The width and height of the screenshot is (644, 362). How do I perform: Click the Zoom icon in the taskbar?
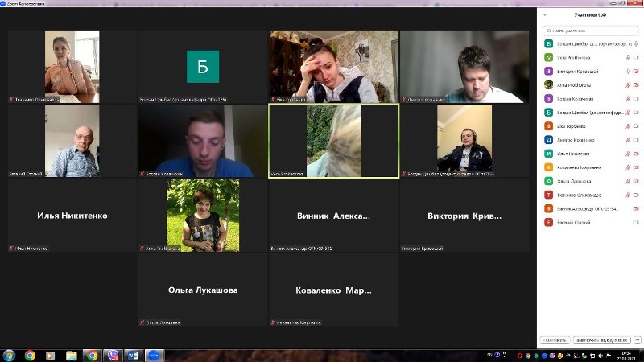(154, 355)
